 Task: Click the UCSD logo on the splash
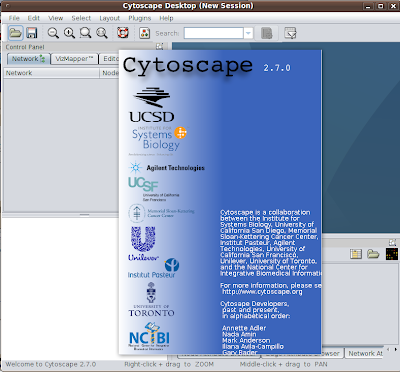point(152,105)
